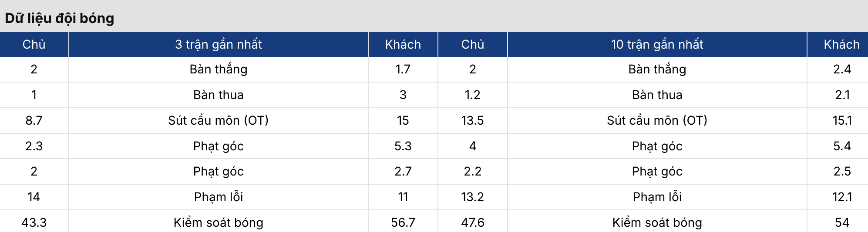Click 'Sút cầu môn (OT)' in 3-match table
868x232 pixels.
coord(219,120)
